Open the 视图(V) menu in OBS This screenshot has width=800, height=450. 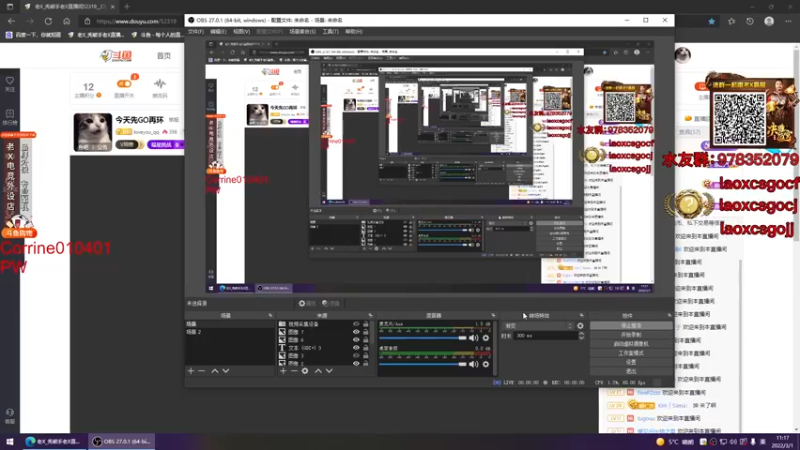(x=241, y=32)
